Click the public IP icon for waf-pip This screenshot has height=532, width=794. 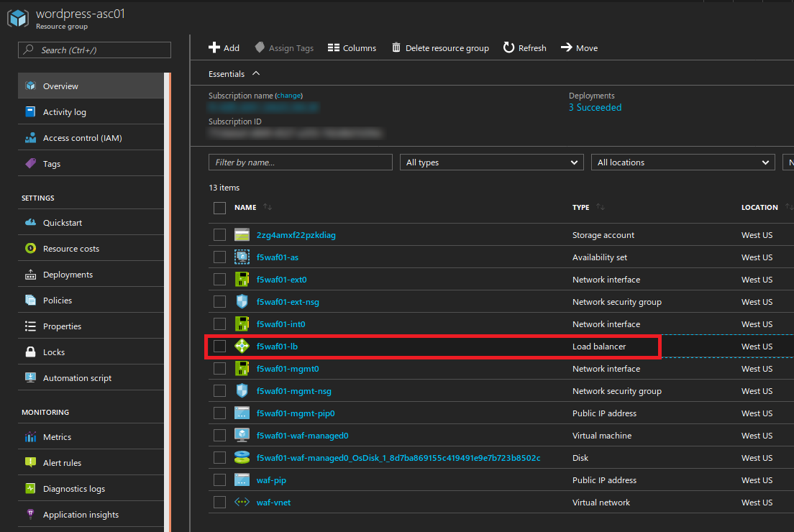[242, 480]
